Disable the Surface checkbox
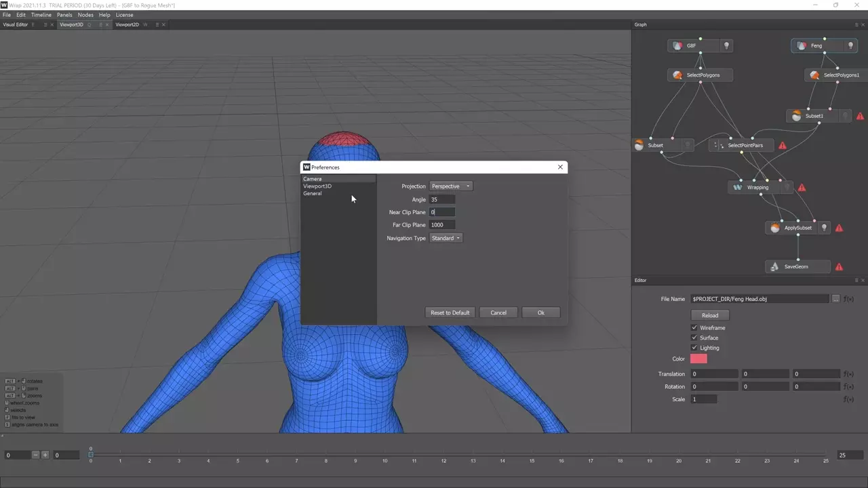Screen dimensions: 868x488 pyautogui.click(x=694, y=338)
